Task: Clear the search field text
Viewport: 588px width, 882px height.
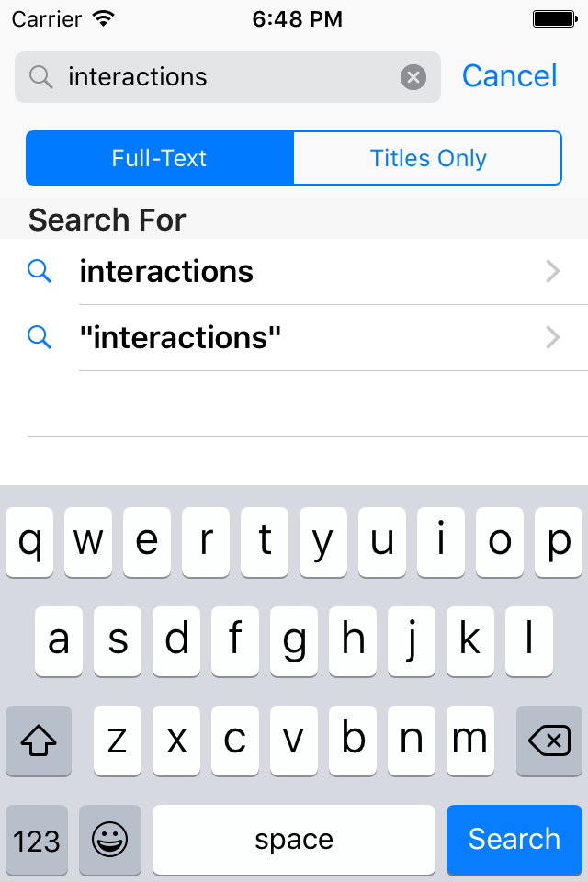Action: tap(413, 77)
